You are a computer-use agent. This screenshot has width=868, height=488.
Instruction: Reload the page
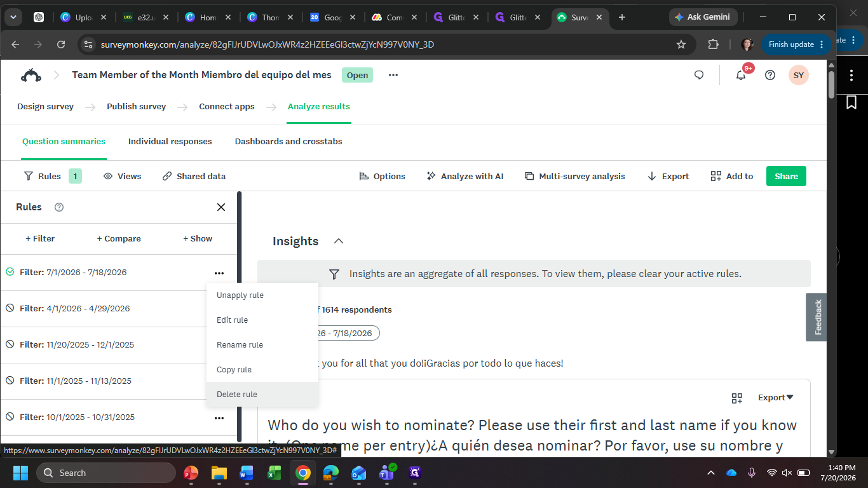pyautogui.click(x=61, y=44)
